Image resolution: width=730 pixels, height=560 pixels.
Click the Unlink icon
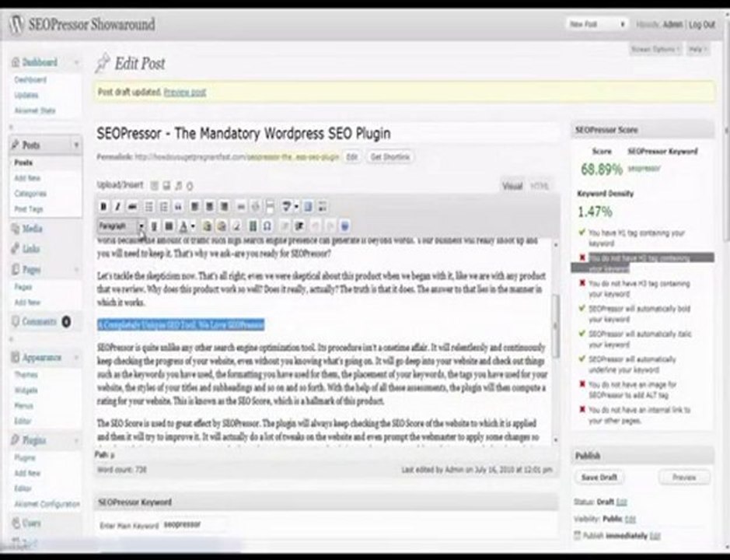tap(255, 206)
